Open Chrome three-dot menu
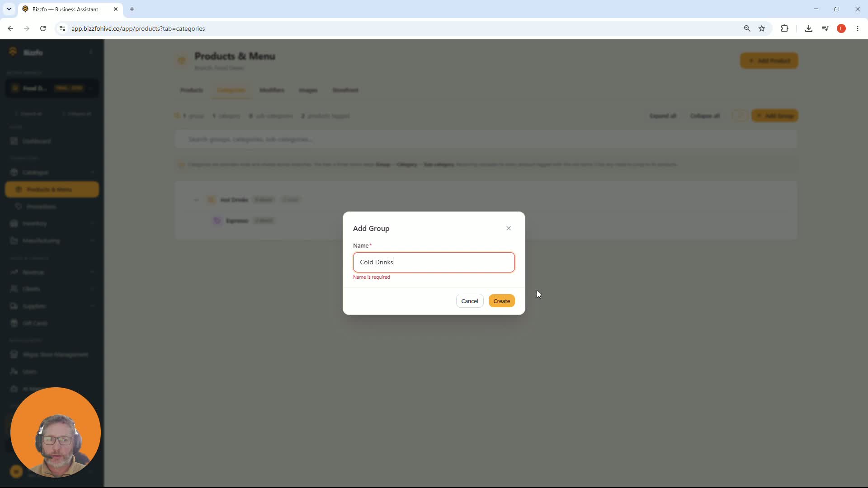The width and height of the screenshot is (868, 488). 858,28
